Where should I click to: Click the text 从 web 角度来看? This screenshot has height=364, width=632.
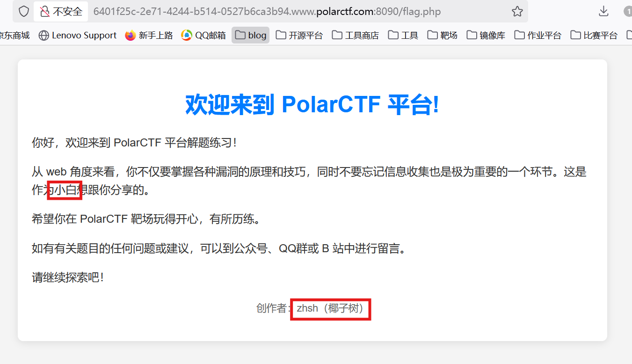point(73,172)
